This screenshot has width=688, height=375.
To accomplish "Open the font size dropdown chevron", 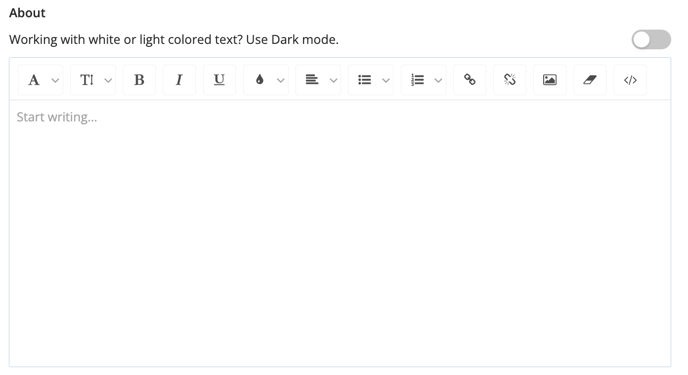I will click(x=108, y=80).
